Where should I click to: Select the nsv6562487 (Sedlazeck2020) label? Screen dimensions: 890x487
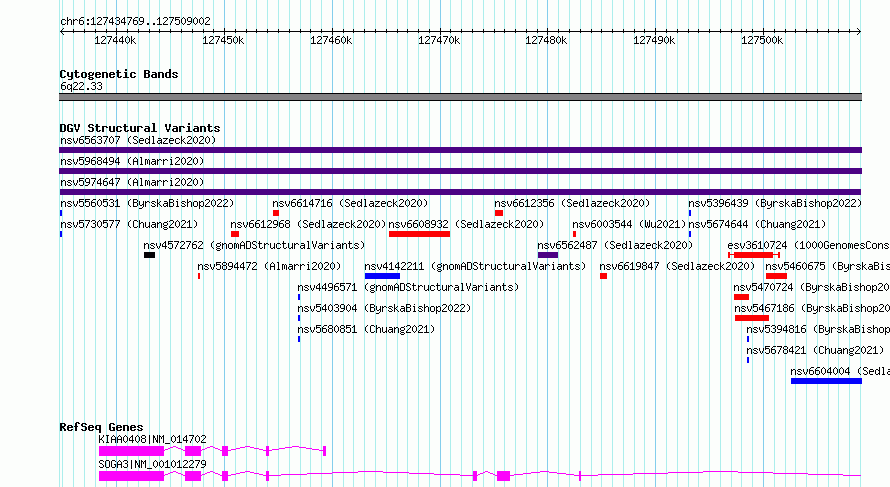click(615, 245)
